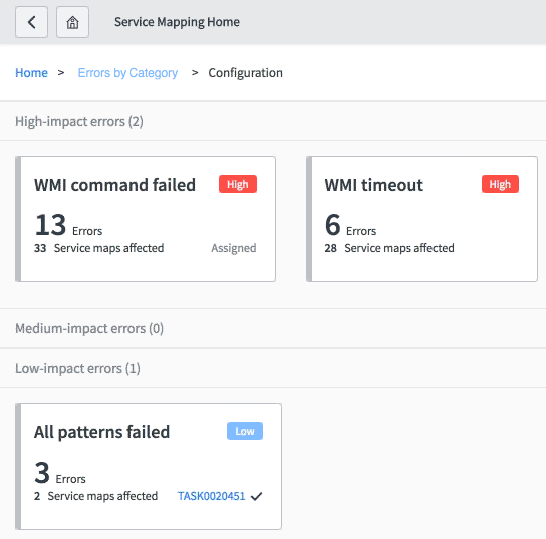Select the Configuration breadcrumb item

(x=245, y=73)
